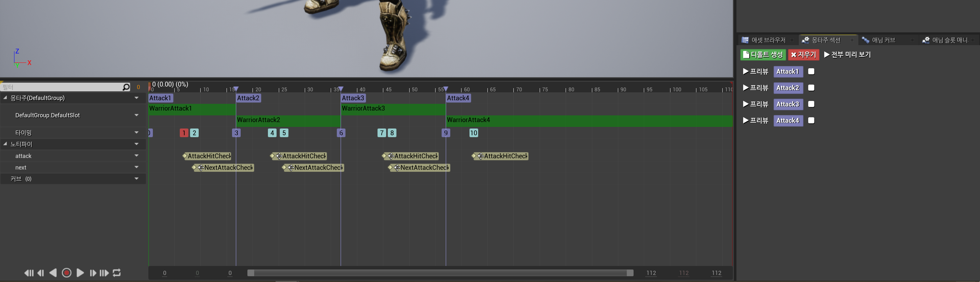This screenshot has width=980, height=282.
Task: Click the filter search magnifier icon
Action: coord(126,87)
